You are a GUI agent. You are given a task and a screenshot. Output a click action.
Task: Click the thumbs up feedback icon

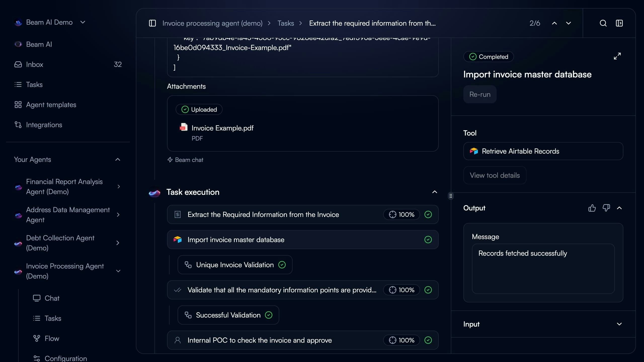[592, 208]
